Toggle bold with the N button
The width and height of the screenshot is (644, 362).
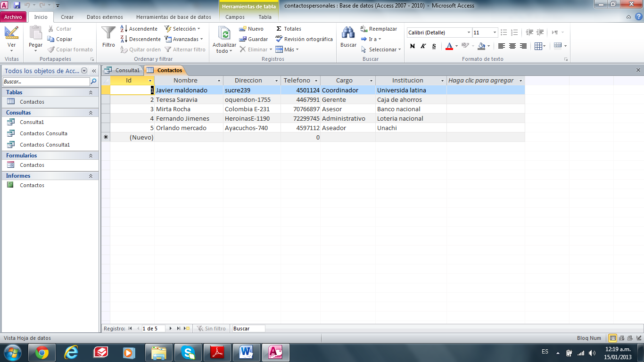(x=413, y=46)
